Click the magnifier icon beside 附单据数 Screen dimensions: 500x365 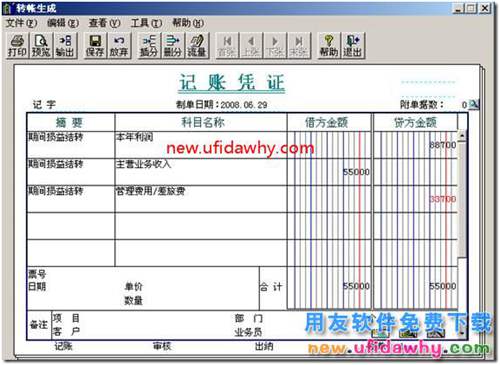click(474, 105)
